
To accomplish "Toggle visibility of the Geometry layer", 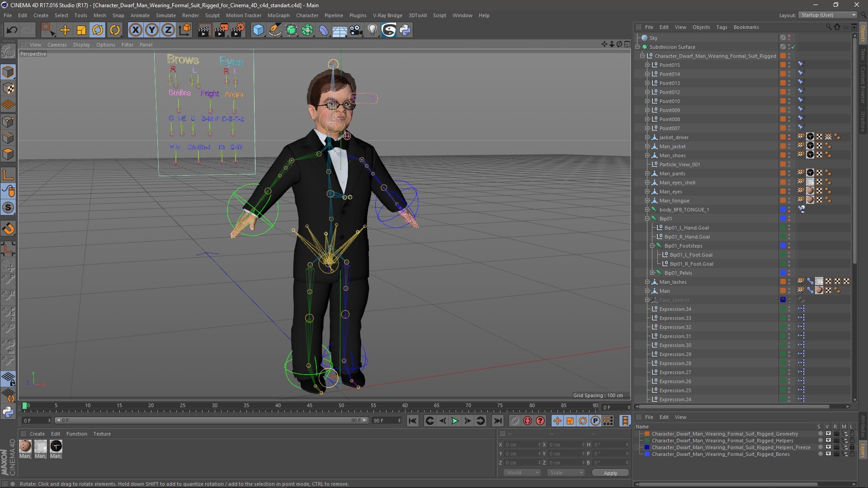I will pos(828,434).
